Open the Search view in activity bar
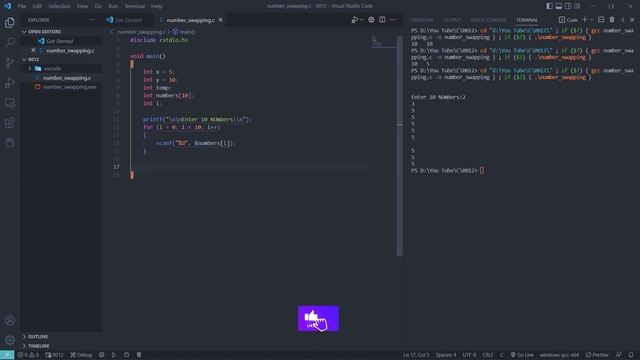This screenshot has height=360, width=640. click(10, 42)
